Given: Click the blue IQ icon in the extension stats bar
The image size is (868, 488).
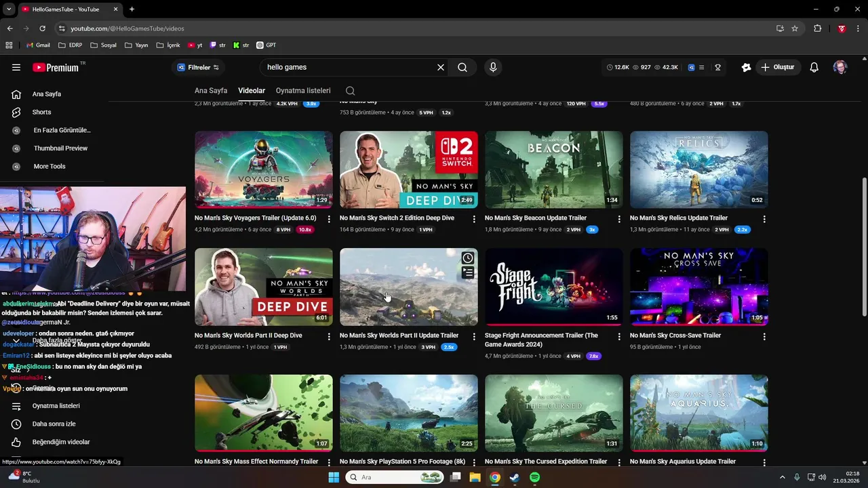Looking at the screenshot, I should pyautogui.click(x=691, y=67).
